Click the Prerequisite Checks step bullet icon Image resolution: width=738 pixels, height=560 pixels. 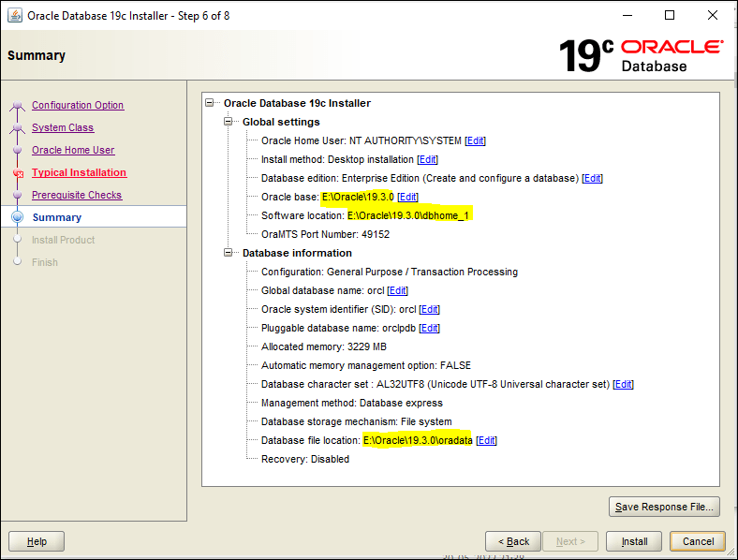(x=18, y=195)
